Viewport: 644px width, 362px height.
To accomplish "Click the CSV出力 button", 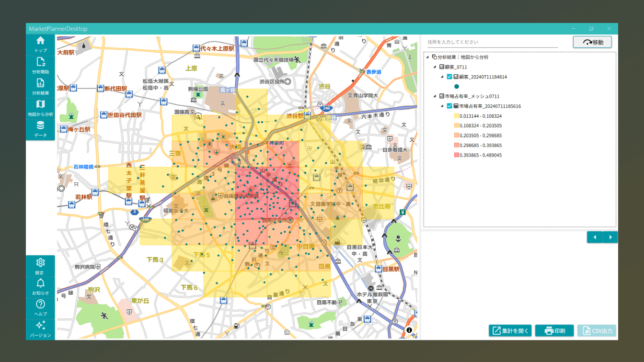I will click(597, 331).
